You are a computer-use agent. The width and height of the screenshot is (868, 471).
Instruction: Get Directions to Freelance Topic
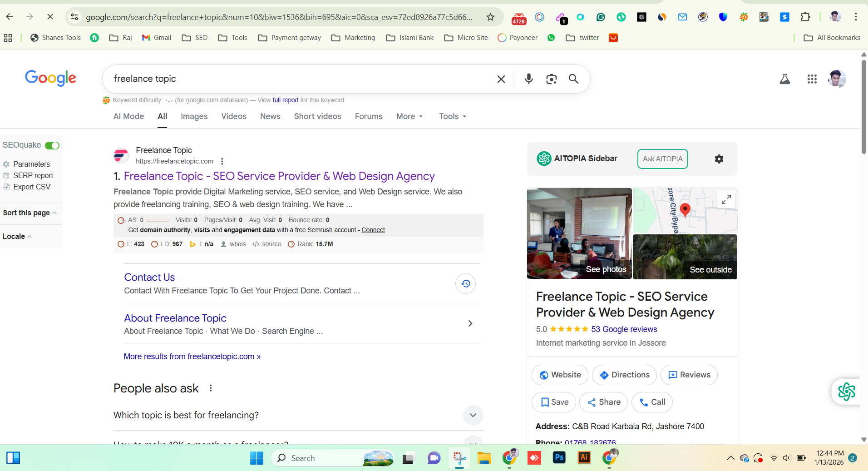624,375
